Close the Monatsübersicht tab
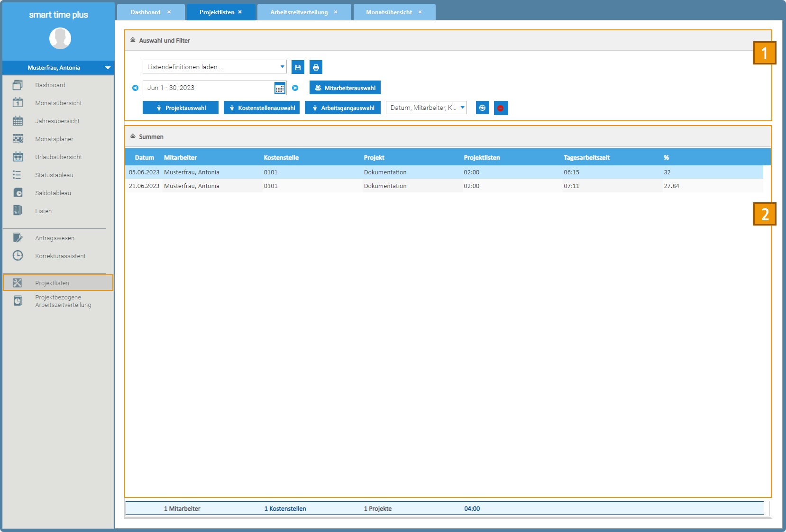The image size is (786, 532). pyautogui.click(x=420, y=12)
